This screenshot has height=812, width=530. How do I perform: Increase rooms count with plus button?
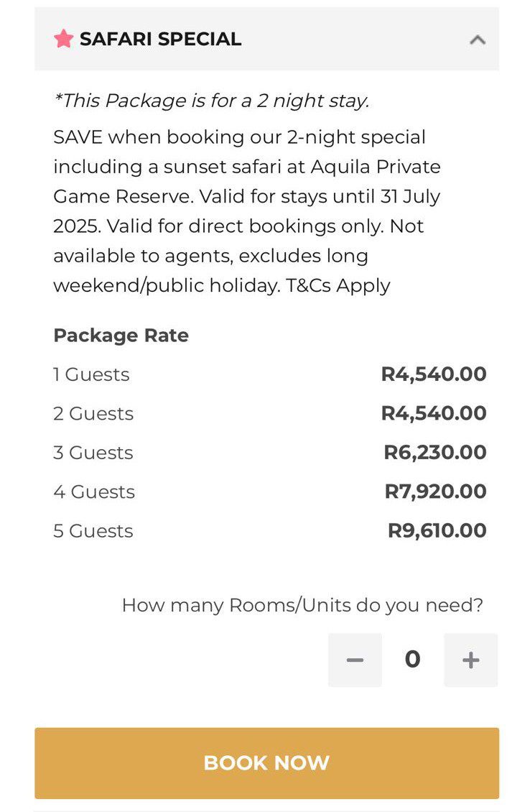[x=470, y=660]
